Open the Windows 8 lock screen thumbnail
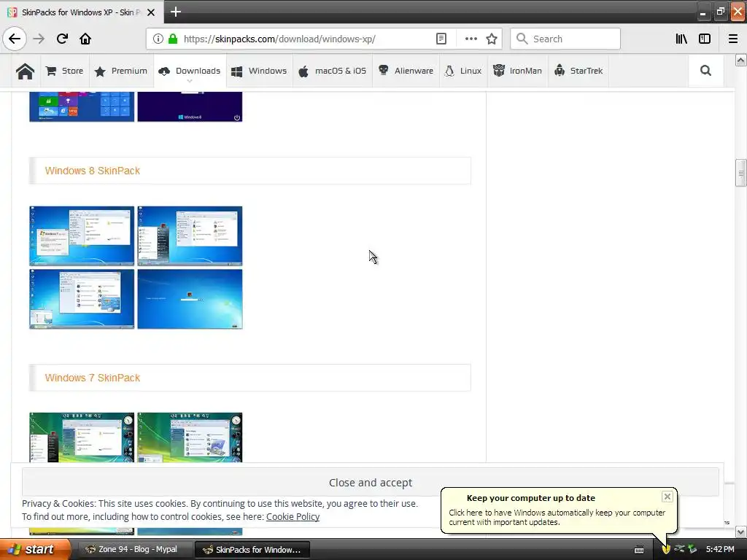The width and height of the screenshot is (747, 560). point(190,107)
